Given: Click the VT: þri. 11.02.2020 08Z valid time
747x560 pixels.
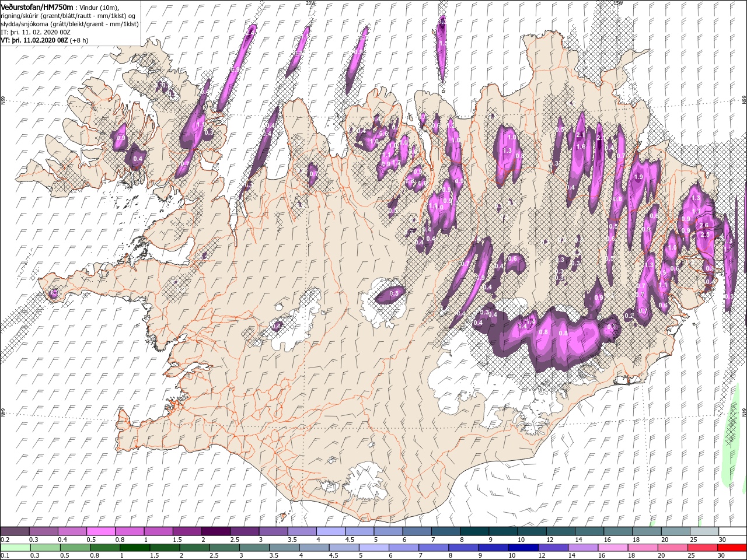Looking at the screenshot, I should tap(34, 40).
